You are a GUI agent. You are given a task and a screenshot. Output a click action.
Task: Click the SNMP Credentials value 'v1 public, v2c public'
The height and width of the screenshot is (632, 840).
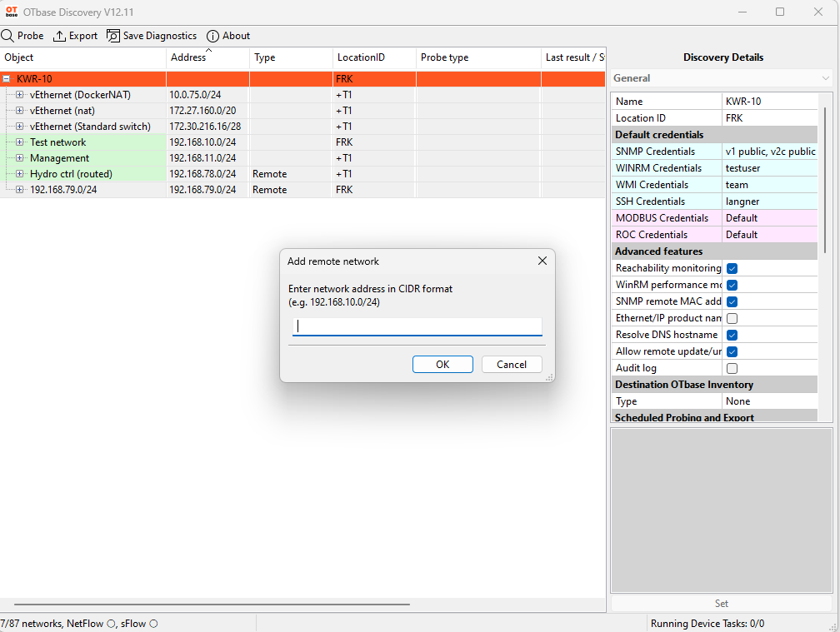coord(770,152)
